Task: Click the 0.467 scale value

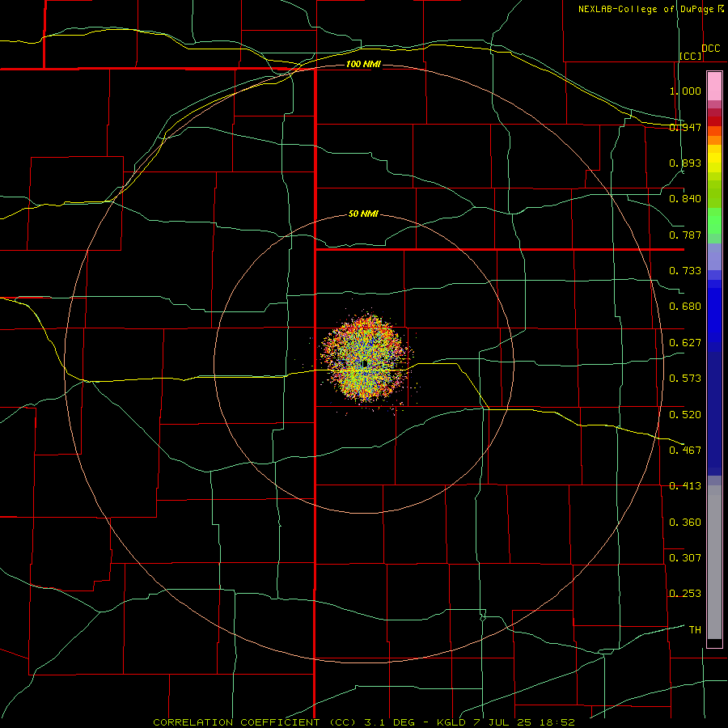Action: pyautogui.click(x=685, y=451)
